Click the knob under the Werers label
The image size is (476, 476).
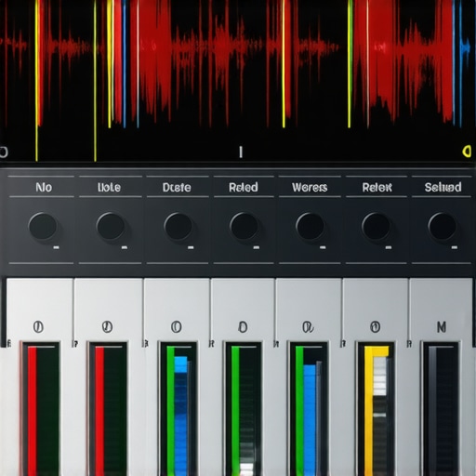pos(310,226)
